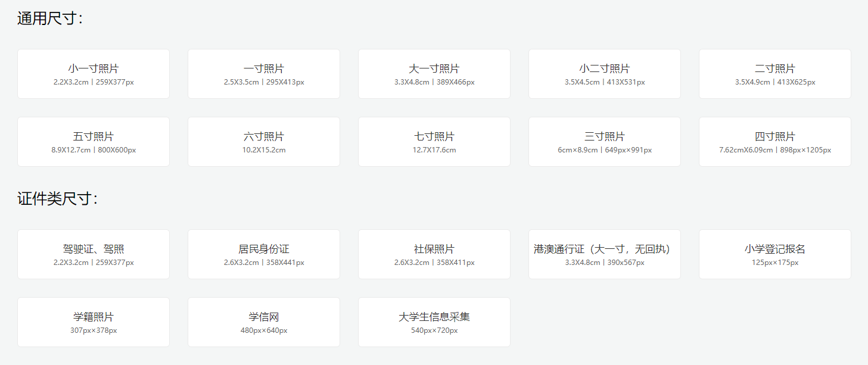The height and width of the screenshot is (365, 868).
Task: Open the 驾驶证、驾照 photo size
Action: tap(93, 254)
